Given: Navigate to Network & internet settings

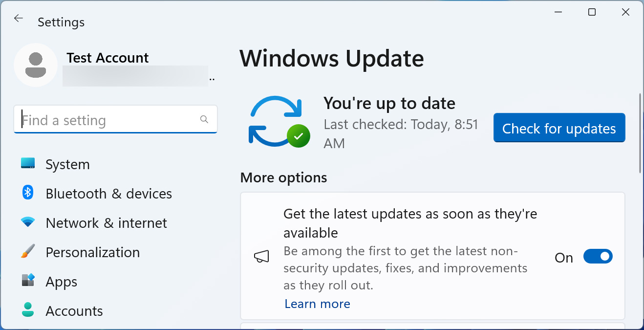Looking at the screenshot, I should pyautogui.click(x=106, y=223).
